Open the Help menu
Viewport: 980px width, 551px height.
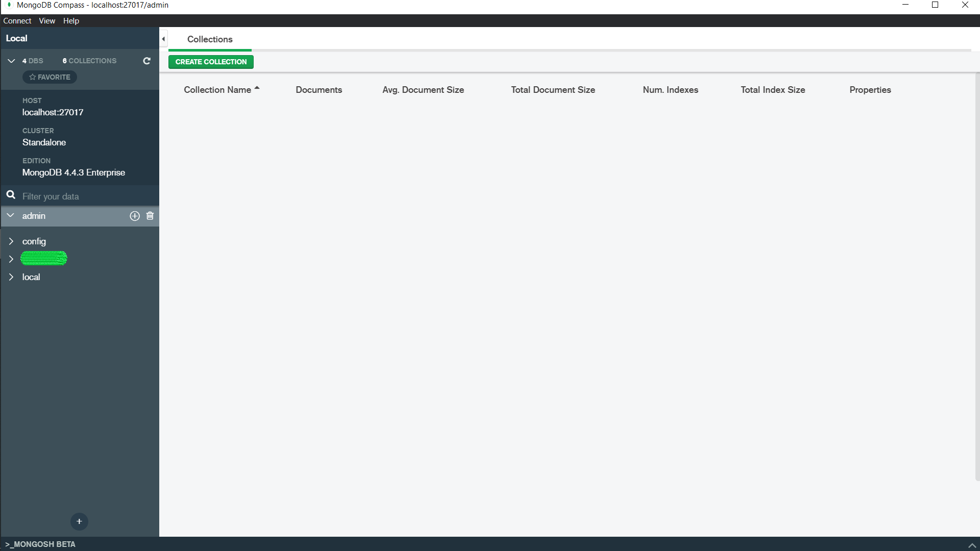tap(71, 20)
